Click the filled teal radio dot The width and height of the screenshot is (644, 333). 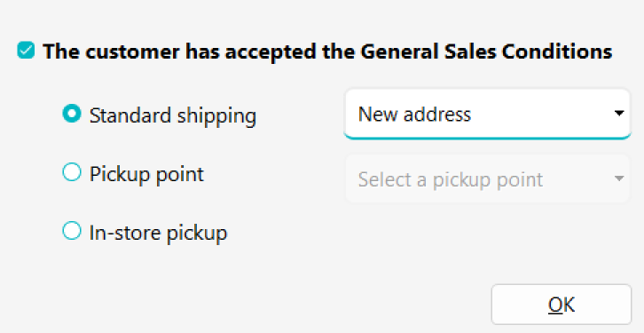tap(72, 114)
